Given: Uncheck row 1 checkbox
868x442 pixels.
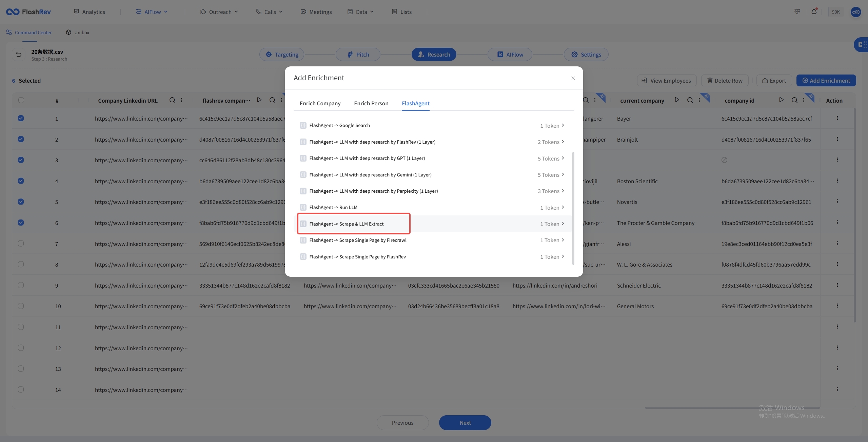Looking at the screenshot, I should [21, 118].
